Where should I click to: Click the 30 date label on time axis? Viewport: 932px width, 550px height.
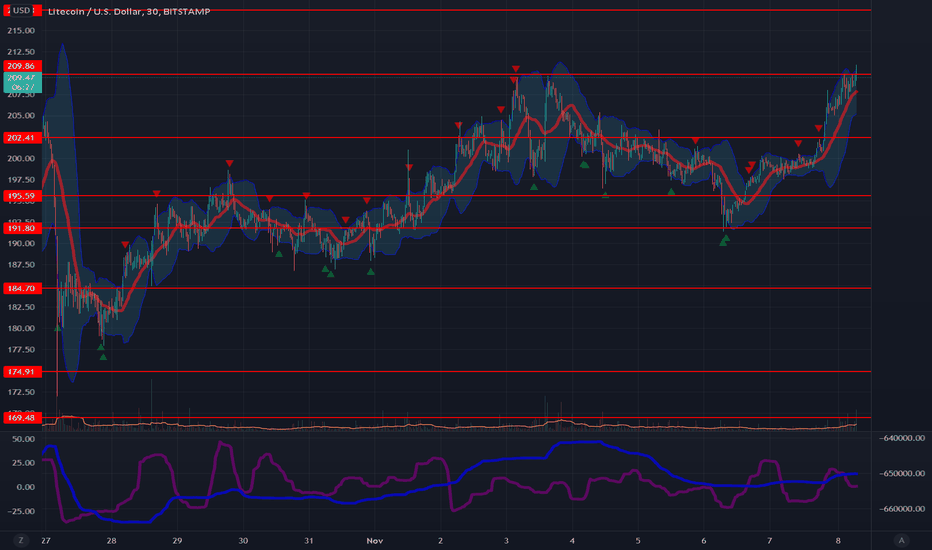243,541
